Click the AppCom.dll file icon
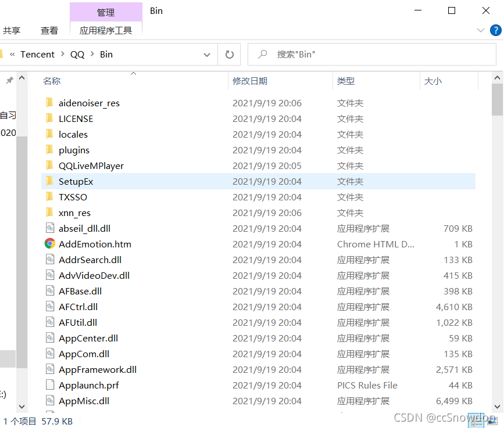This screenshot has width=504, height=428. point(50,354)
